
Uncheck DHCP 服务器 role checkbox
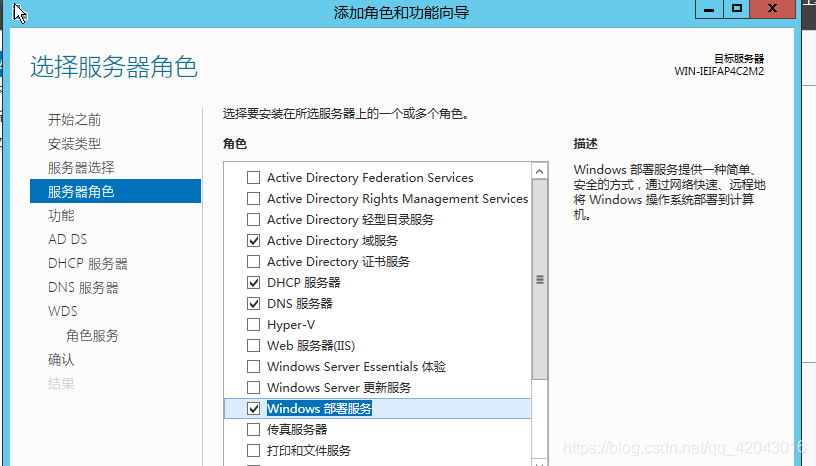(x=253, y=282)
